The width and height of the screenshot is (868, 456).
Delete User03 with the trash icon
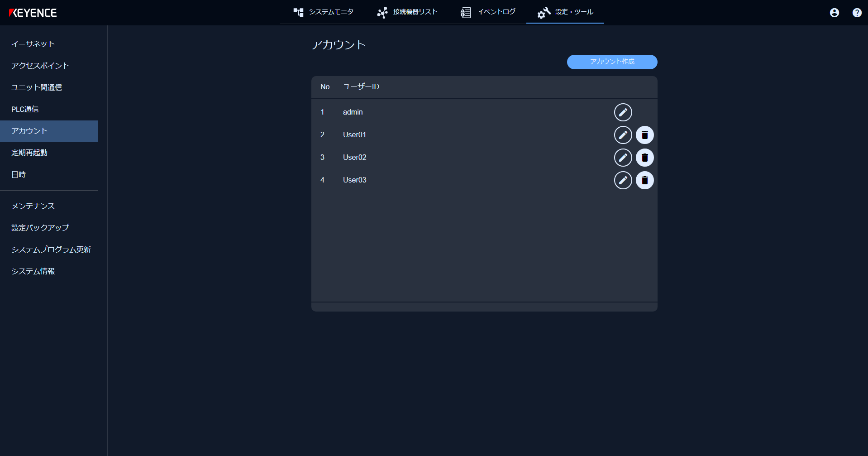(645, 180)
